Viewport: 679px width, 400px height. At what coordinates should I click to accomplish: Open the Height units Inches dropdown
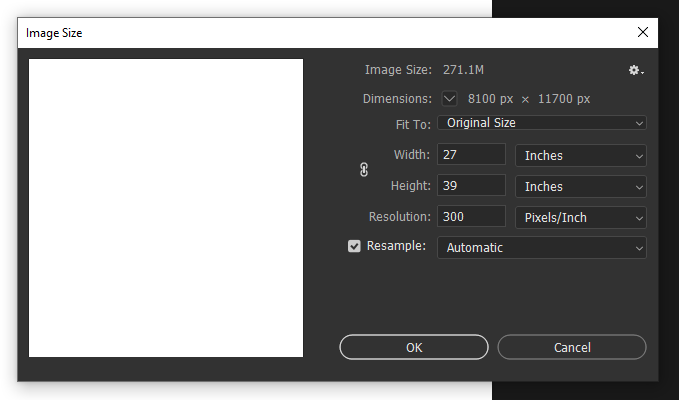[581, 187]
